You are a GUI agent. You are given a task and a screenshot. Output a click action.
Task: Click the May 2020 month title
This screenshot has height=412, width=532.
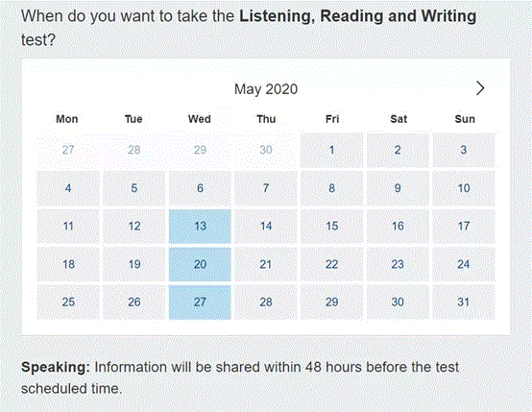(x=266, y=89)
